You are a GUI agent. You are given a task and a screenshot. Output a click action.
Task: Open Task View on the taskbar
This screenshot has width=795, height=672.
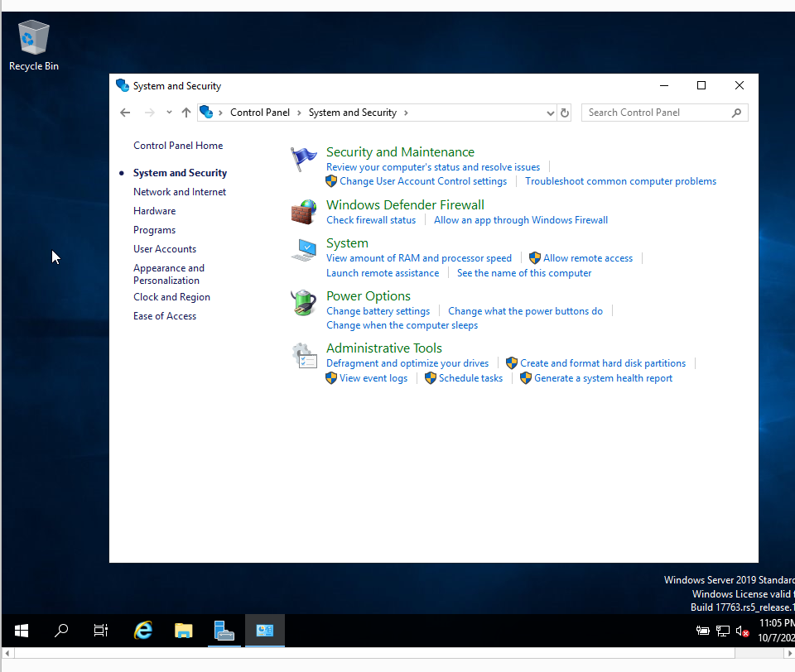tap(101, 631)
